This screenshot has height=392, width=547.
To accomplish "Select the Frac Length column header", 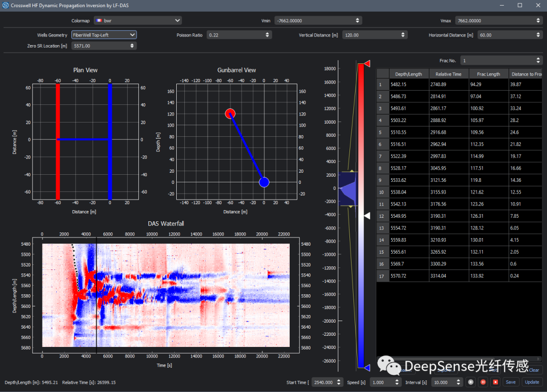I will (488, 74).
